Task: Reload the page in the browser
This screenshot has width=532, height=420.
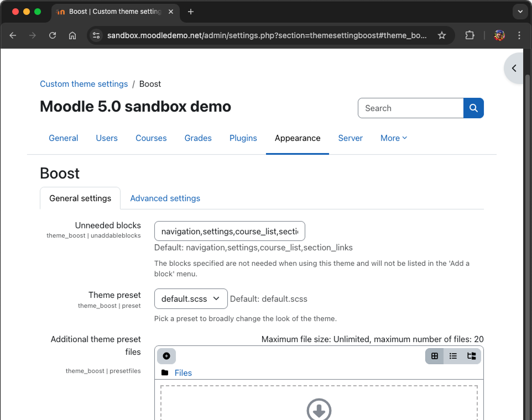Action: coord(53,35)
